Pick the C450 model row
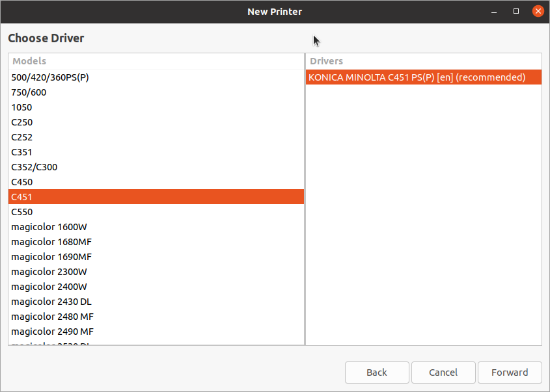The height and width of the screenshot is (392, 550). [22, 182]
